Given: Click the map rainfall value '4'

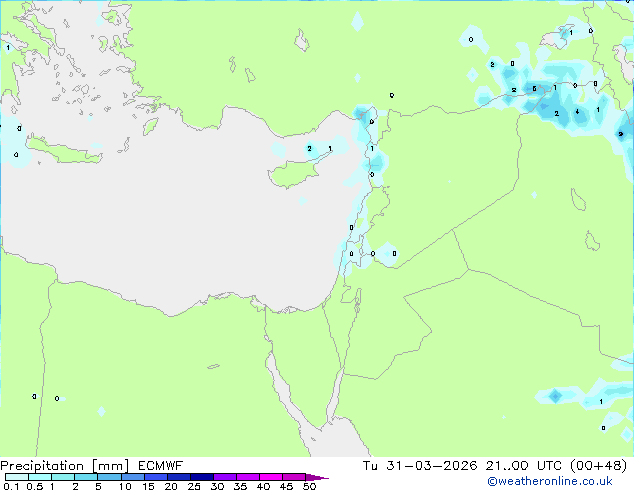Looking at the screenshot, I should 577,112.
